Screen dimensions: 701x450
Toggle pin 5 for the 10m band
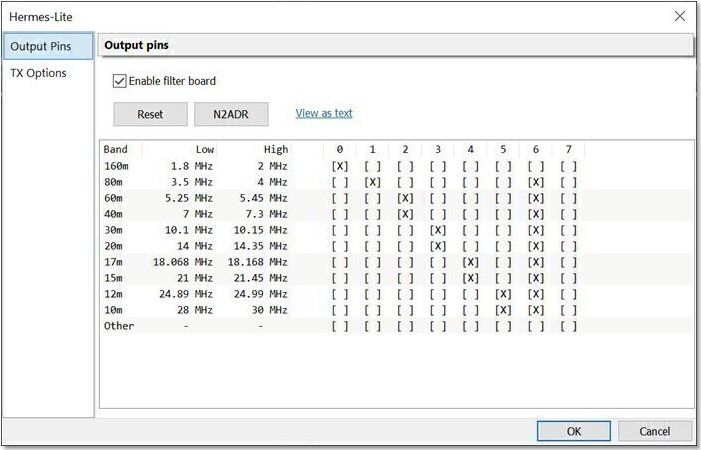coord(503,310)
